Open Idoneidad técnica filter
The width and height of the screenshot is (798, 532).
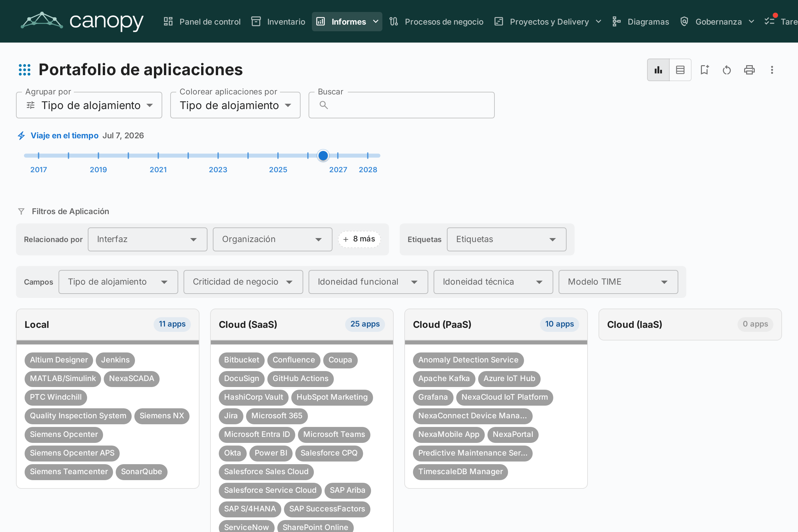[x=493, y=282]
